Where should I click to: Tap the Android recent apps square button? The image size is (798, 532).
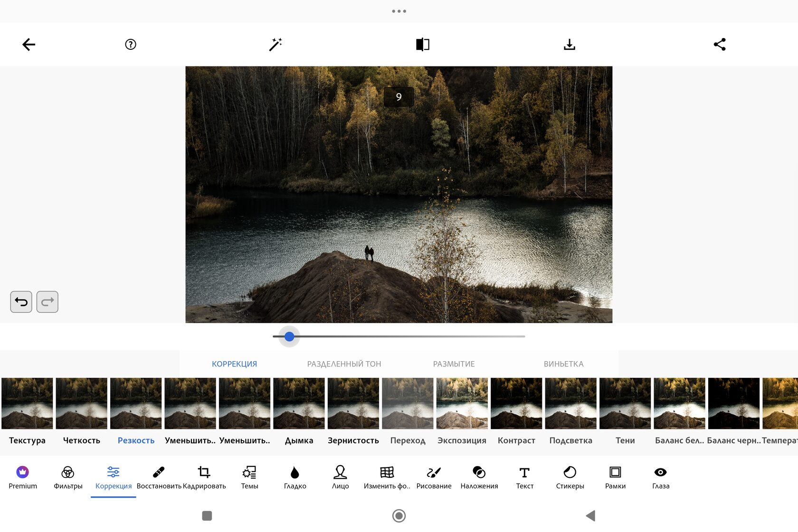pos(207,516)
